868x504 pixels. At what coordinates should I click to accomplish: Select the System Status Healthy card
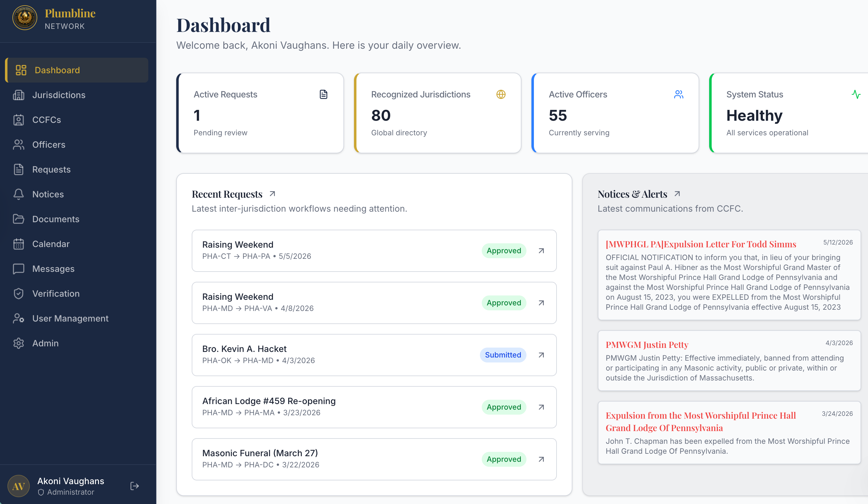pos(789,113)
